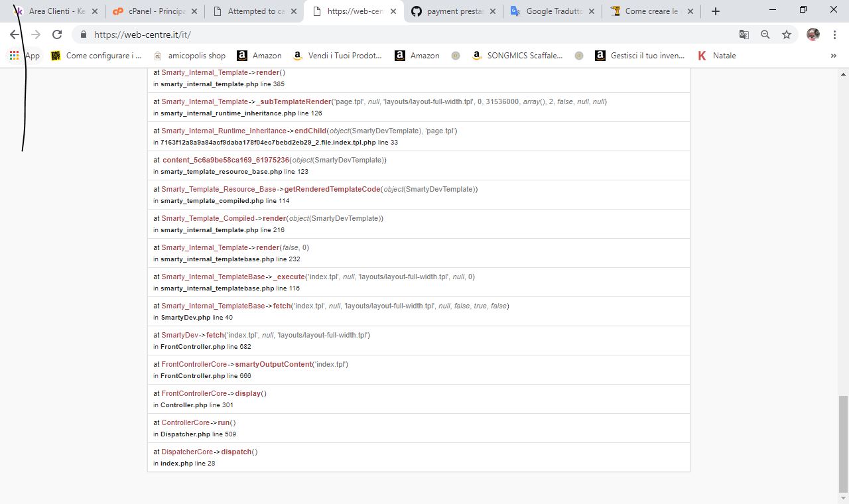Viewport: 849px width, 504px height.
Task: Click globe bookmark before SONGMICS
Action: [456, 56]
